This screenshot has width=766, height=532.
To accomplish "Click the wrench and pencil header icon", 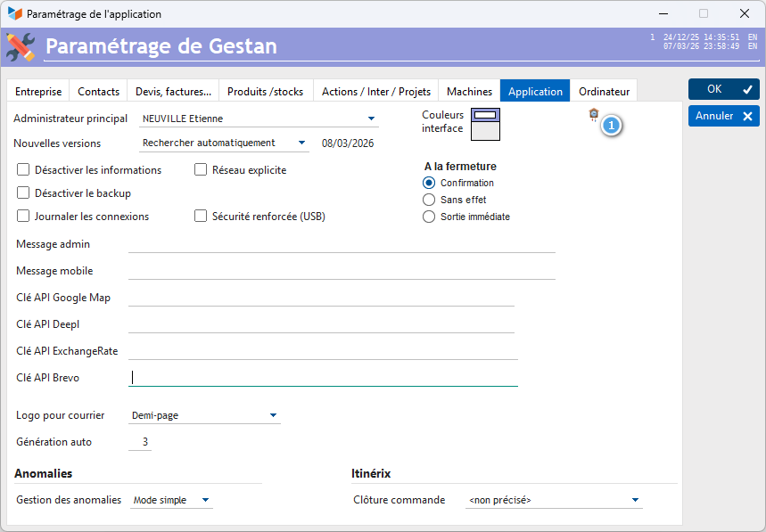I will coord(21,46).
